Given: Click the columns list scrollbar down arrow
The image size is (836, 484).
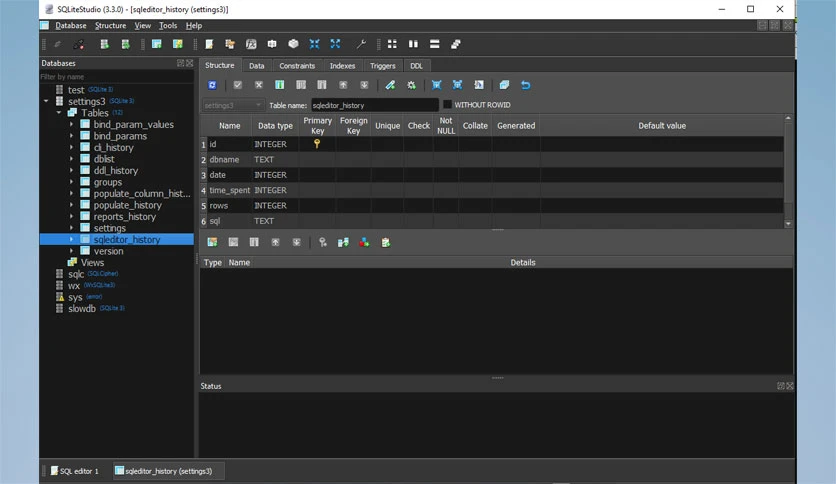Looking at the screenshot, I should tap(788, 224).
